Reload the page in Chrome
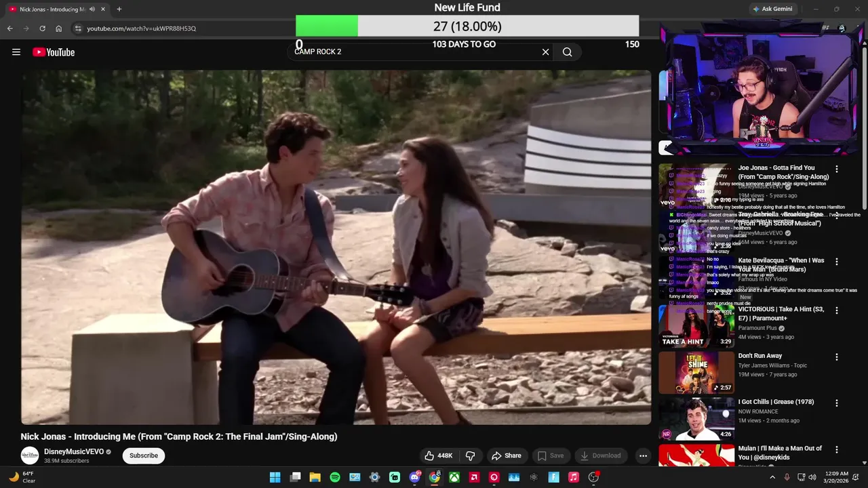The width and height of the screenshot is (868, 488). (x=42, y=28)
